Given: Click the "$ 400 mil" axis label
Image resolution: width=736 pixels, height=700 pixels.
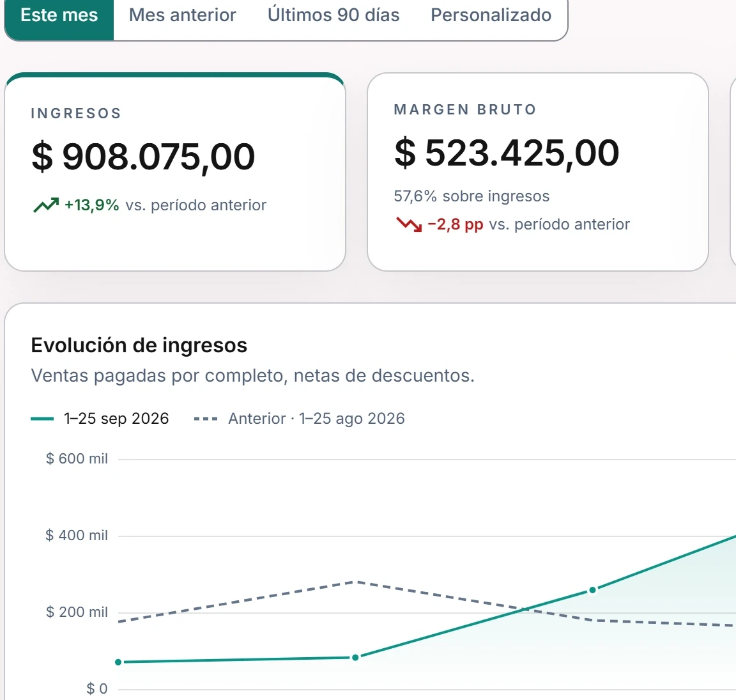Looking at the screenshot, I should point(77,535).
